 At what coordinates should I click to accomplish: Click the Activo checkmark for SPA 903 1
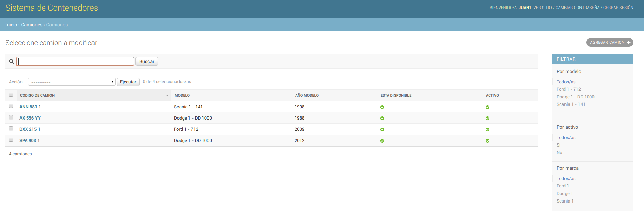487,141
